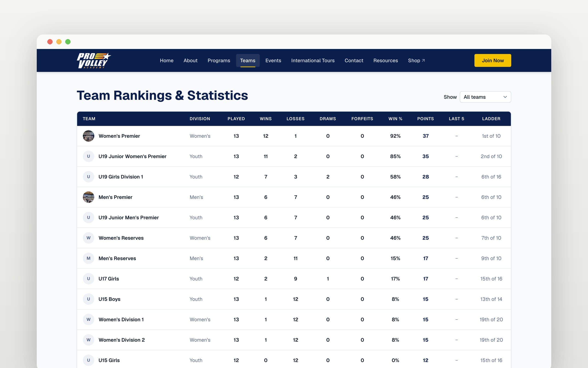Image resolution: width=588 pixels, height=368 pixels.
Task: Click the Team column header
Action: (89, 119)
